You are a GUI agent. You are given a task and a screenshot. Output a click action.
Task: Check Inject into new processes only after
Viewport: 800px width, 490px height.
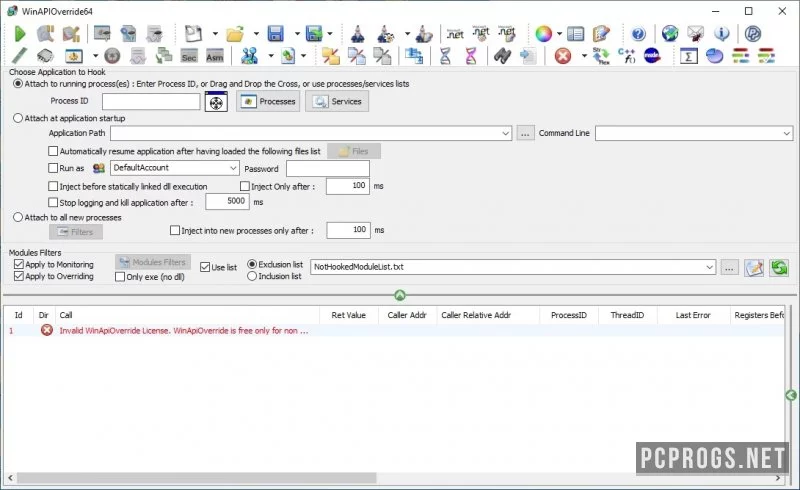(175, 230)
